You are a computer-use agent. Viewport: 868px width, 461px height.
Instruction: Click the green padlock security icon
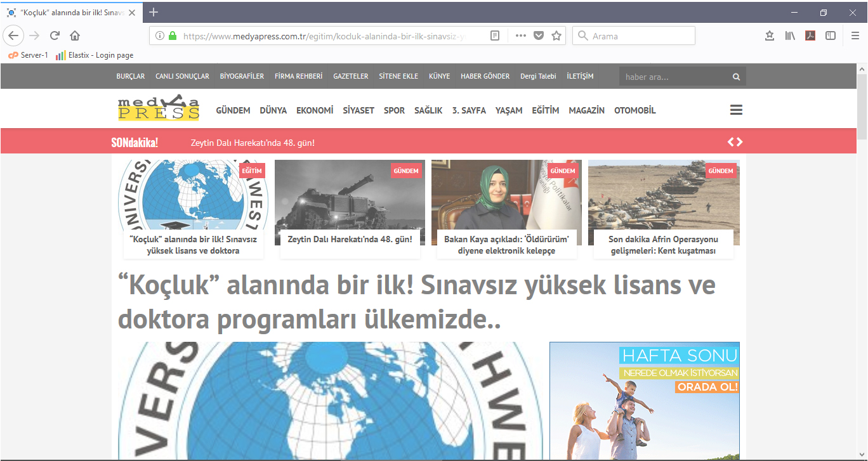172,36
